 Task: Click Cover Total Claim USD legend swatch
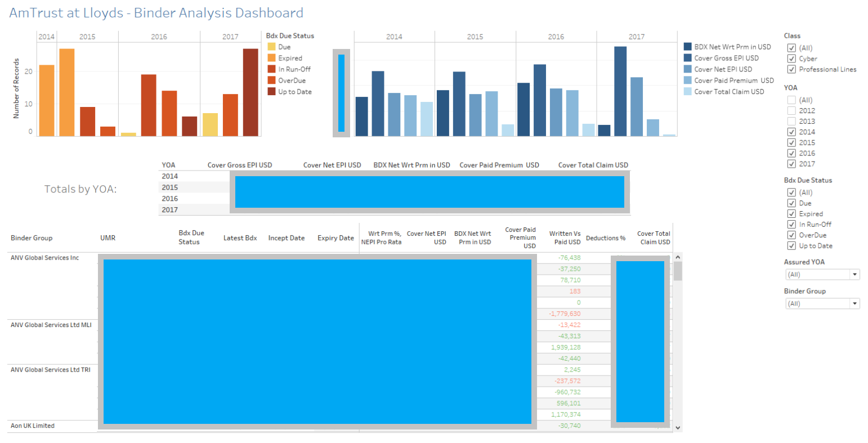(x=687, y=92)
